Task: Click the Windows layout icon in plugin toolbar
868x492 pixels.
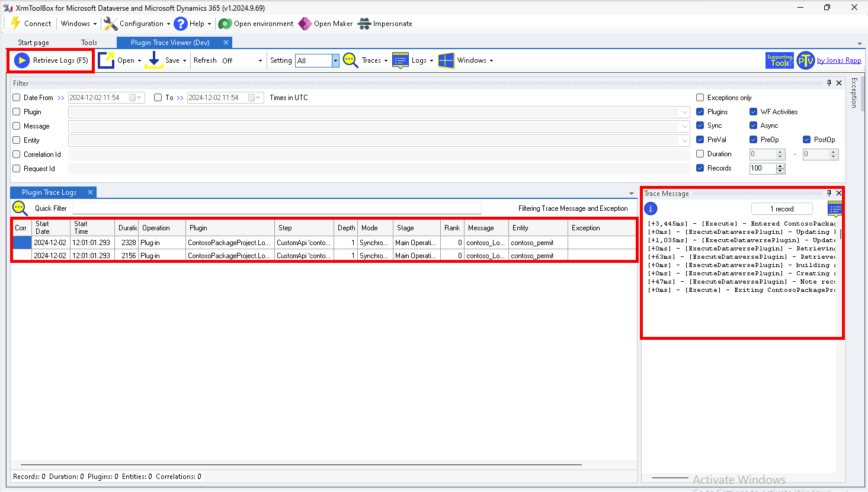Action: [446, 60]
